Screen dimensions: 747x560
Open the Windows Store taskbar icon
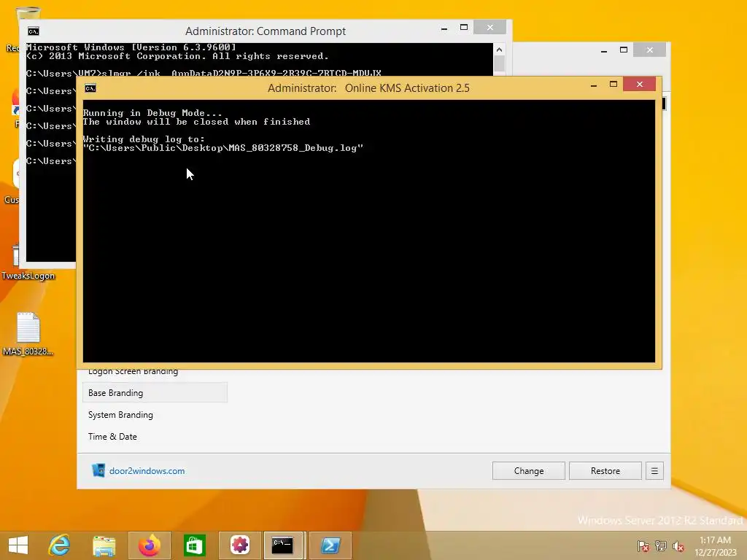coord(194,545)
